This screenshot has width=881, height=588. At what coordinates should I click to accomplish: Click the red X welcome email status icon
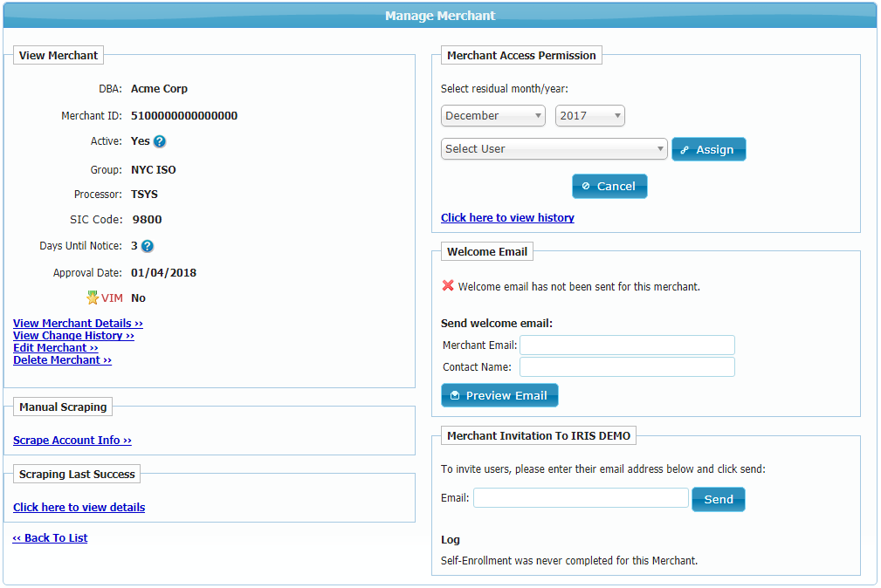[x=448, y=286]
